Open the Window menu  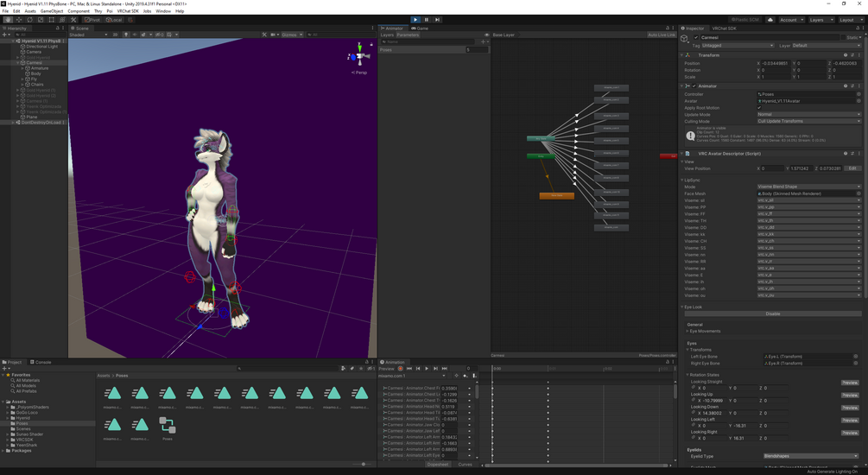tap(163, 11)
